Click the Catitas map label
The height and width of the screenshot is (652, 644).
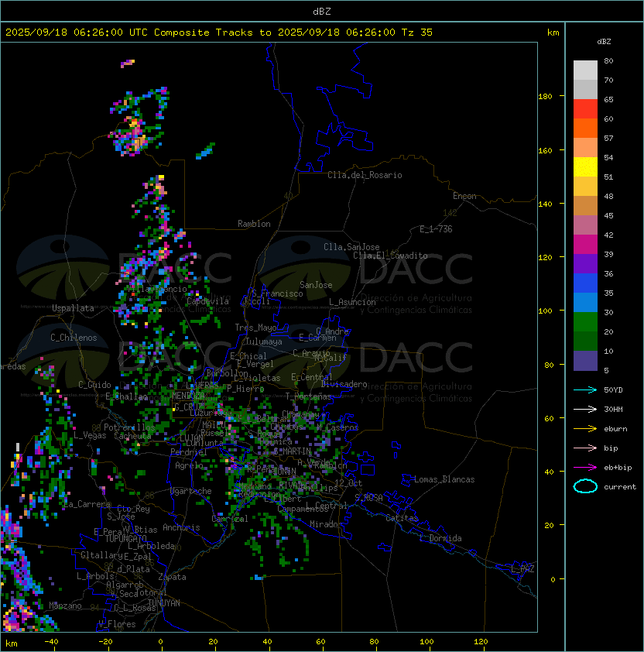tap(402, 518)
